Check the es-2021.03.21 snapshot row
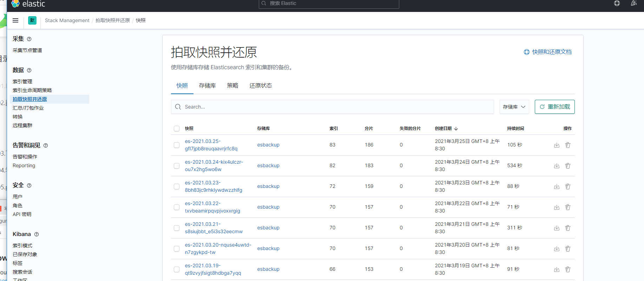 [x=177, y=228]
